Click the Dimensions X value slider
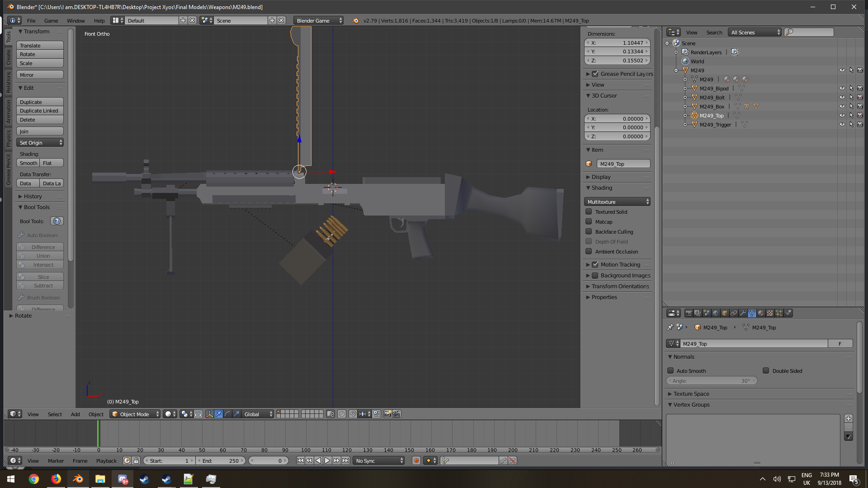This screenshot has width=868, height=488. (617, 43)
